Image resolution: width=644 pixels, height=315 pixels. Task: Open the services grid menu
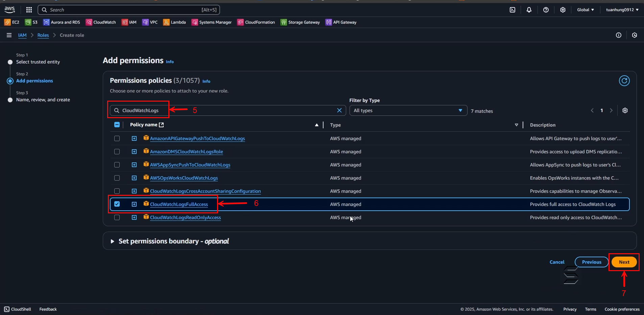pyautogui.click(x=29, y=10)
